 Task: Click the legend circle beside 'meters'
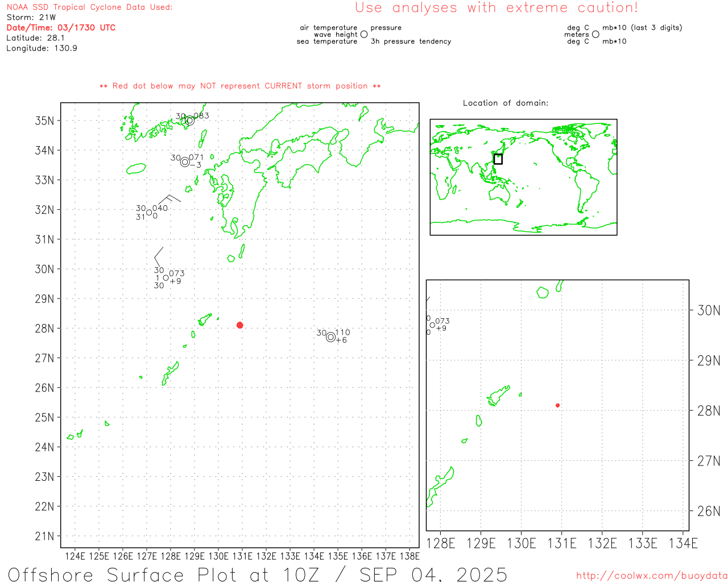[595, 34]
